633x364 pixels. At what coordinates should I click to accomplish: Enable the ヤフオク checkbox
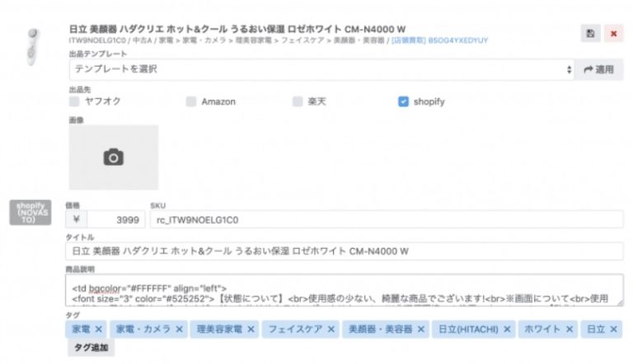[74, 101]
